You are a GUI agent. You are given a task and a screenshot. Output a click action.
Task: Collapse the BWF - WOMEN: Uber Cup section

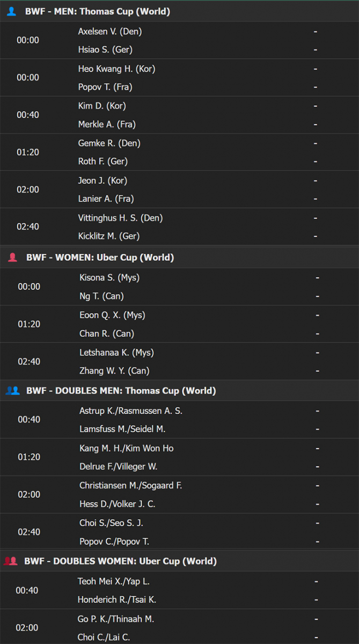pyautogui.click(x=179, y=258)
